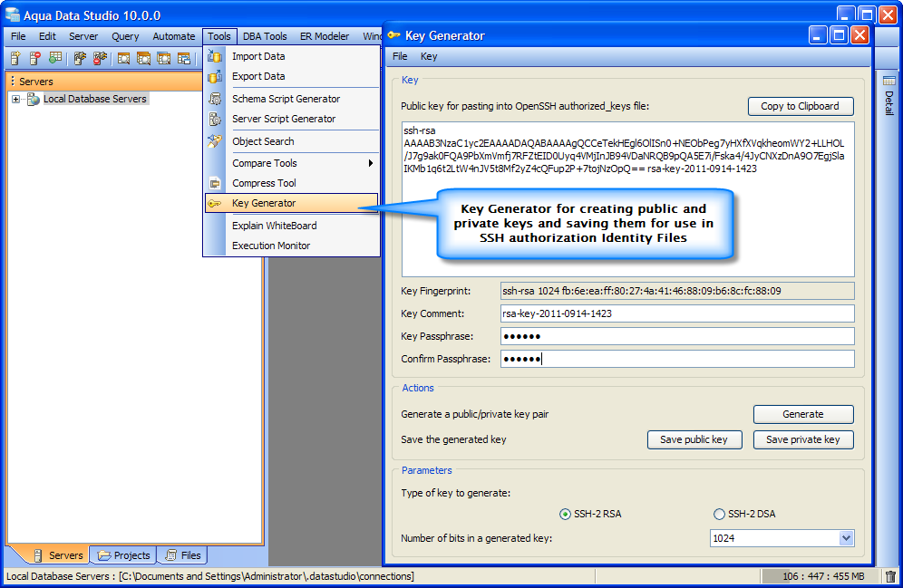
Task: Switch to the Servers bottom tab
Action: [59, 555]
